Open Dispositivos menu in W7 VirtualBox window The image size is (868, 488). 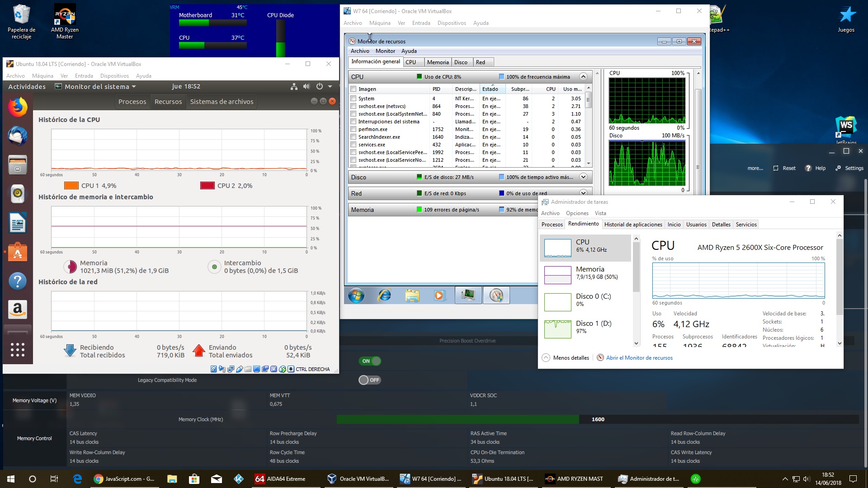coord(452,23)
